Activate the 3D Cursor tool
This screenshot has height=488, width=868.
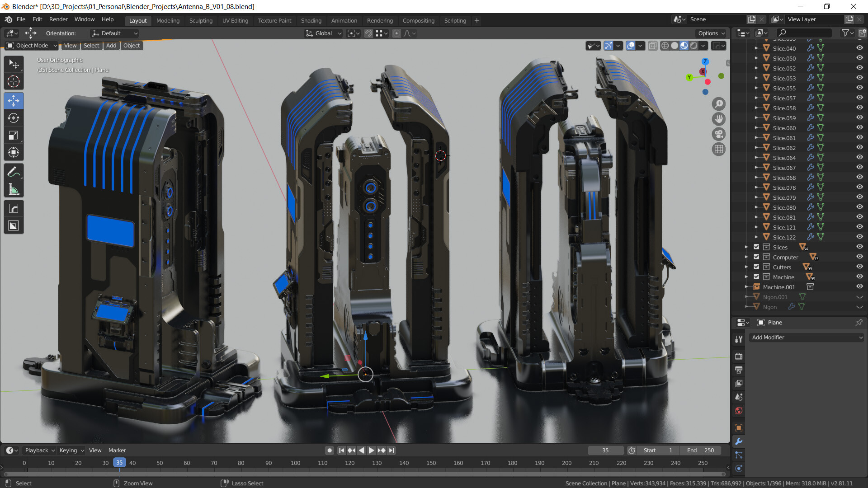pyautogui.click(x=14, y=81)
